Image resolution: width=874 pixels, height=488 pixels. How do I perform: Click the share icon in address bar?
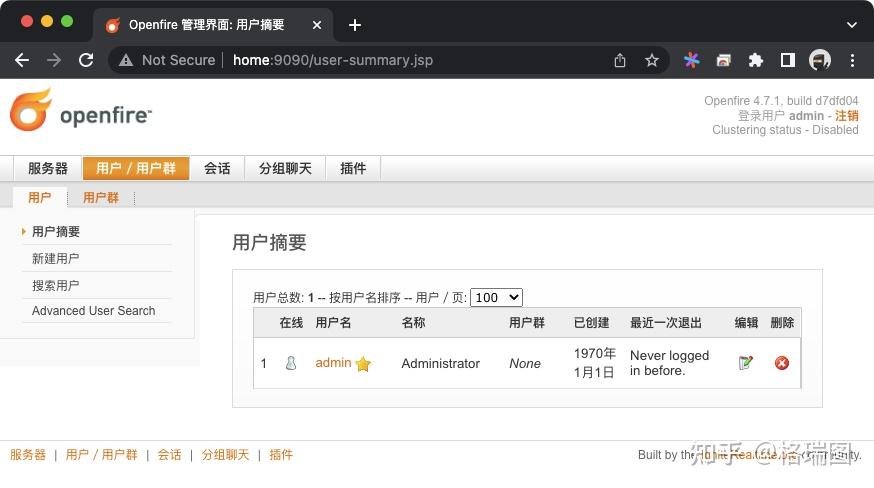620,60
